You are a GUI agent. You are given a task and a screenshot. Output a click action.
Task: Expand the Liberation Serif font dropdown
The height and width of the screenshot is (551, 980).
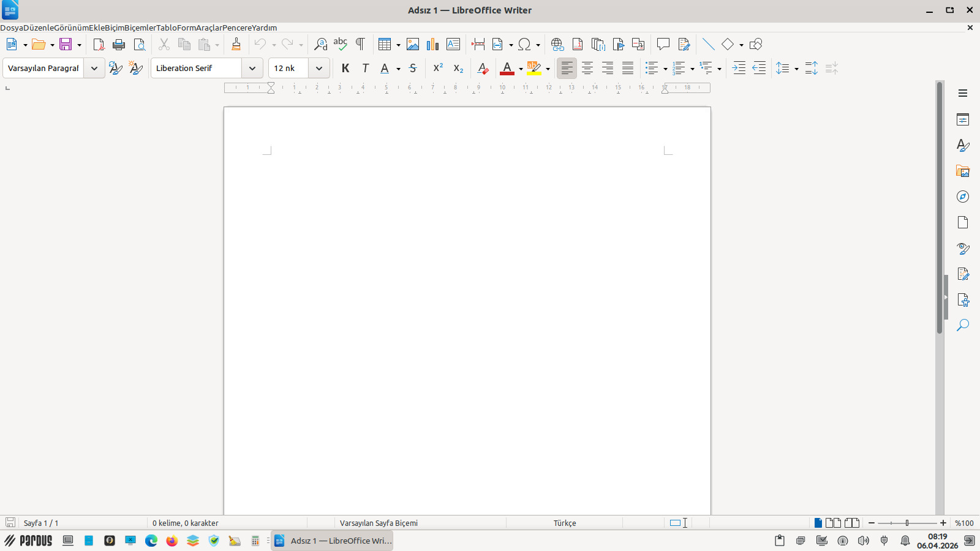pyautogui.click(x=252, y=68)
